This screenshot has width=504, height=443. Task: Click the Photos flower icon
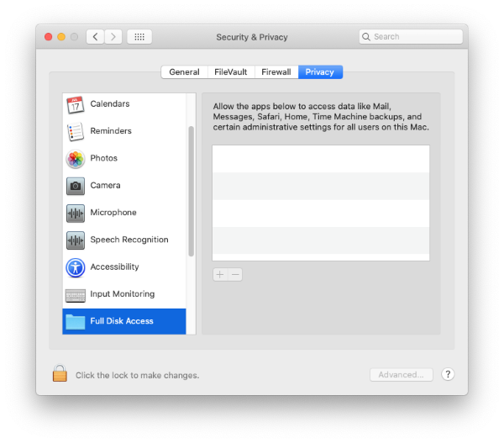point(76,159)
